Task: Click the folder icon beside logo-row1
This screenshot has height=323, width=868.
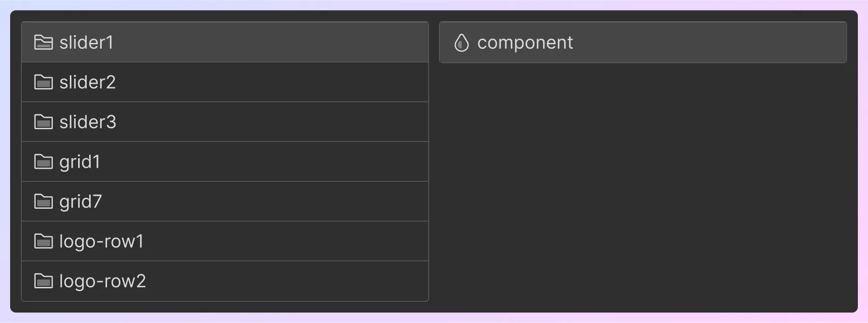Action: coord(44,242)
